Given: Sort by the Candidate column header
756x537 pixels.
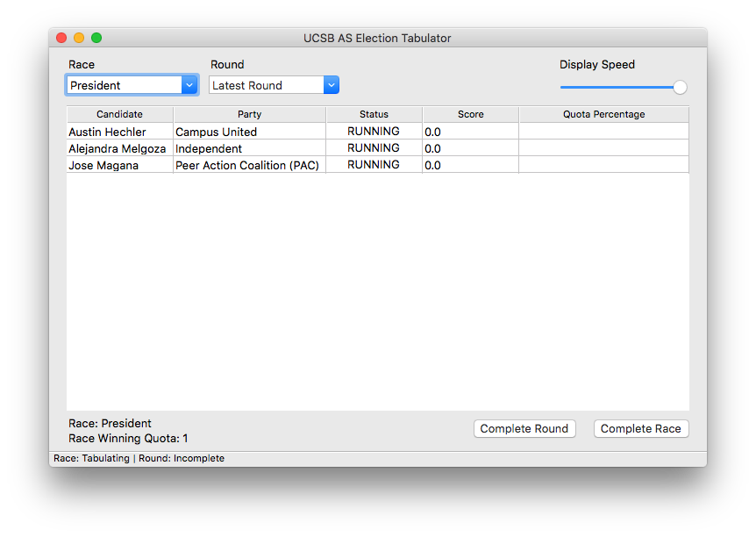Looking at the screenshot, I should point(119,114).
